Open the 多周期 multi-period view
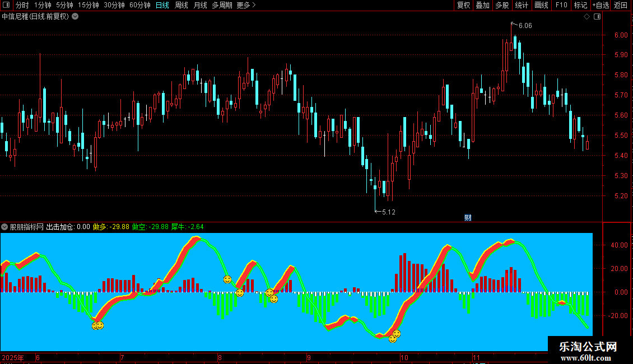633x364 pixels. pos(222,5)
